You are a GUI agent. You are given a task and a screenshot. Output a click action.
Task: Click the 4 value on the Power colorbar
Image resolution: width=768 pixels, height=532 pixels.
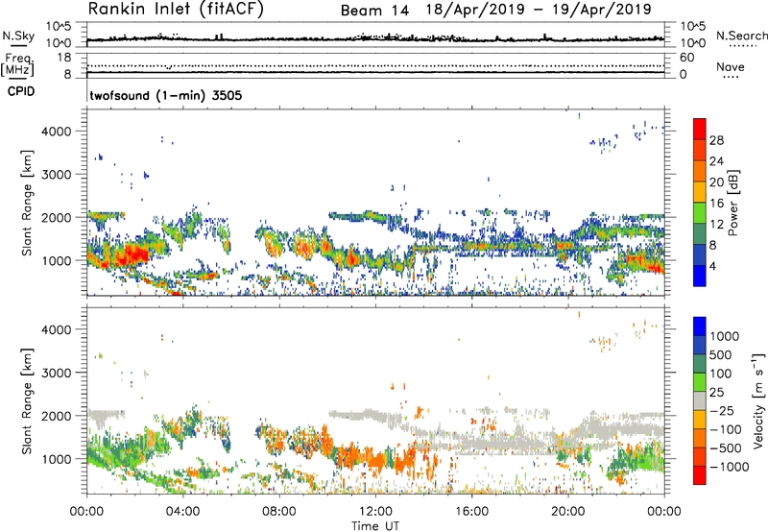[x=713, y=266]
